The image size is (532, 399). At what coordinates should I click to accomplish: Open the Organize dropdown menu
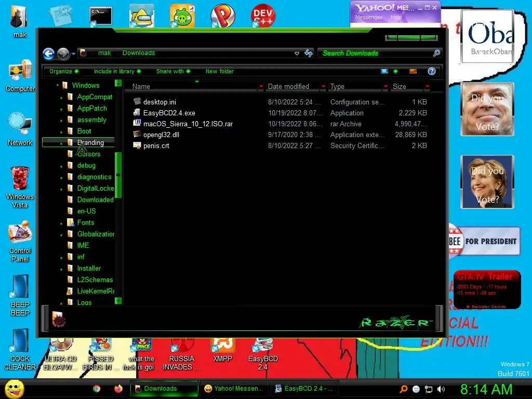64,71
